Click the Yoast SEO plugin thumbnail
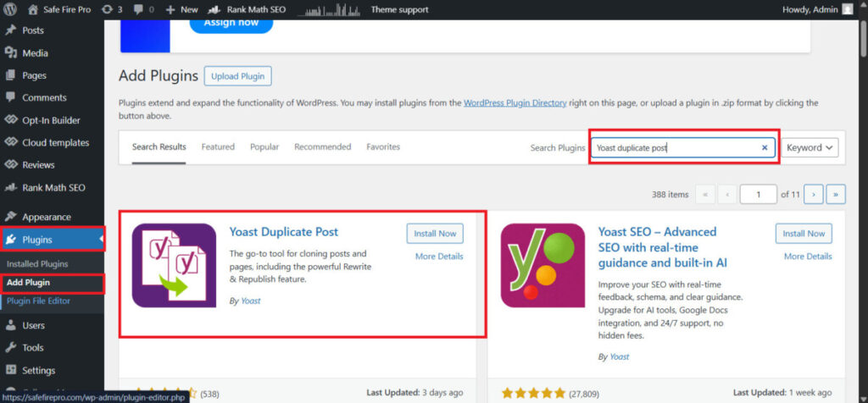The height and width of the screenshot is (403, 868). click(x=543, y=265)
